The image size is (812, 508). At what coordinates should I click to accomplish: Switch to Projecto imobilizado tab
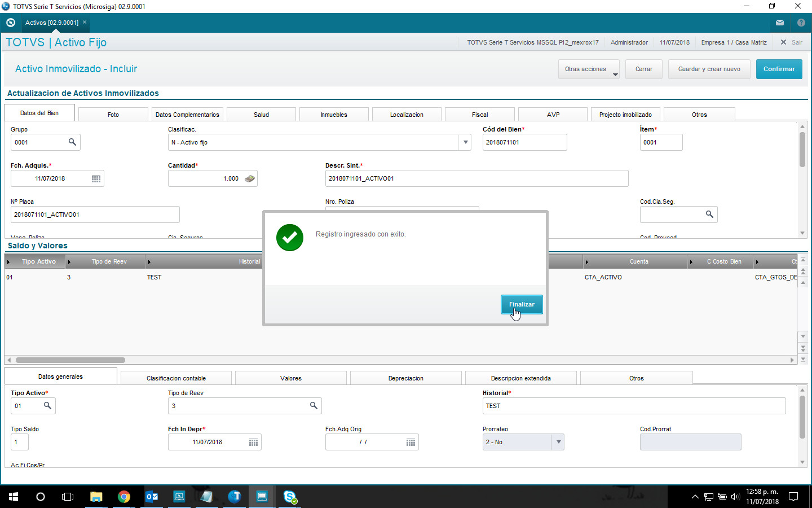tap(625, 115)
